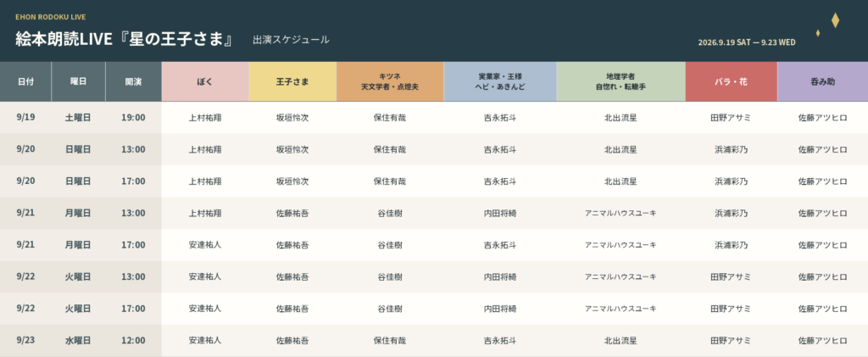Click 浜浦彩乃 in the 9/20 13:00 row
The image size is (868, 357).
click(x=732, y=149)
